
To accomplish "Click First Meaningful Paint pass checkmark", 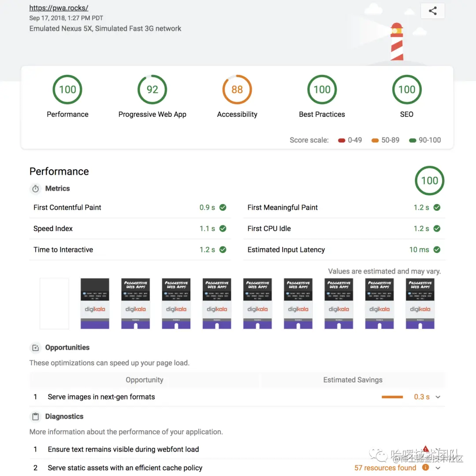I will click(x=437, y=208).
